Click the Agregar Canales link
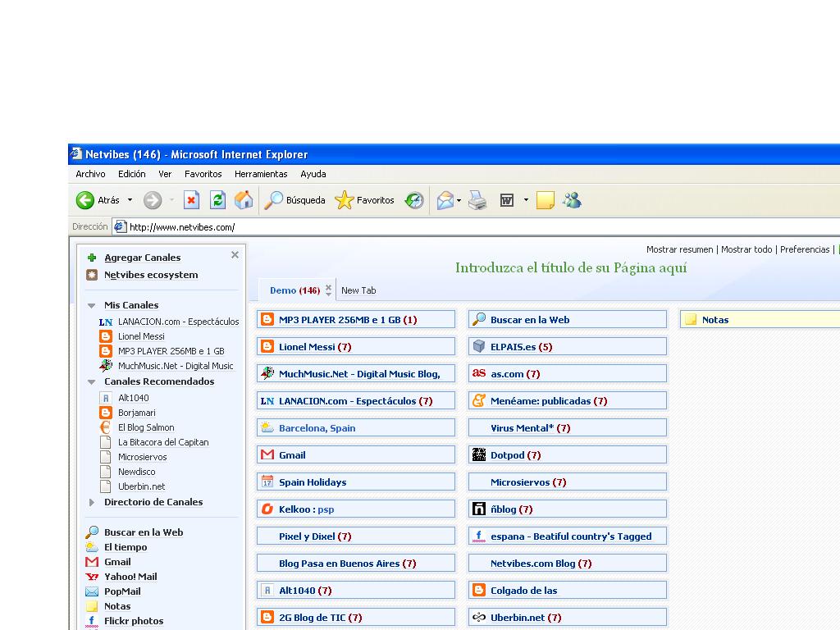Screen dimensions: 840x630 pos(143,258)
